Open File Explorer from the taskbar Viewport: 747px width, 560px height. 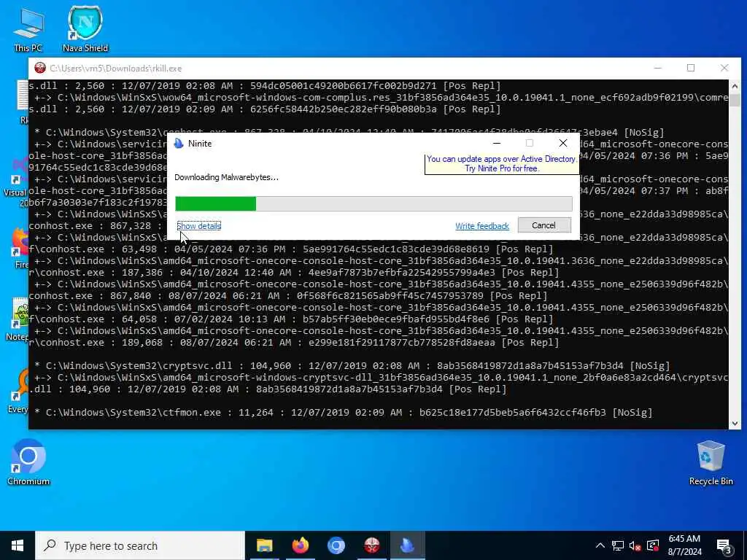(264, 545)
